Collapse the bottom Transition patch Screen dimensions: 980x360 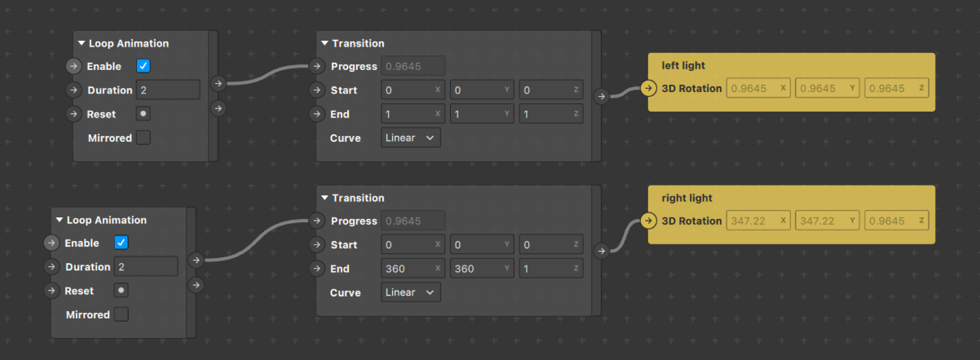[x=325, y=198]
